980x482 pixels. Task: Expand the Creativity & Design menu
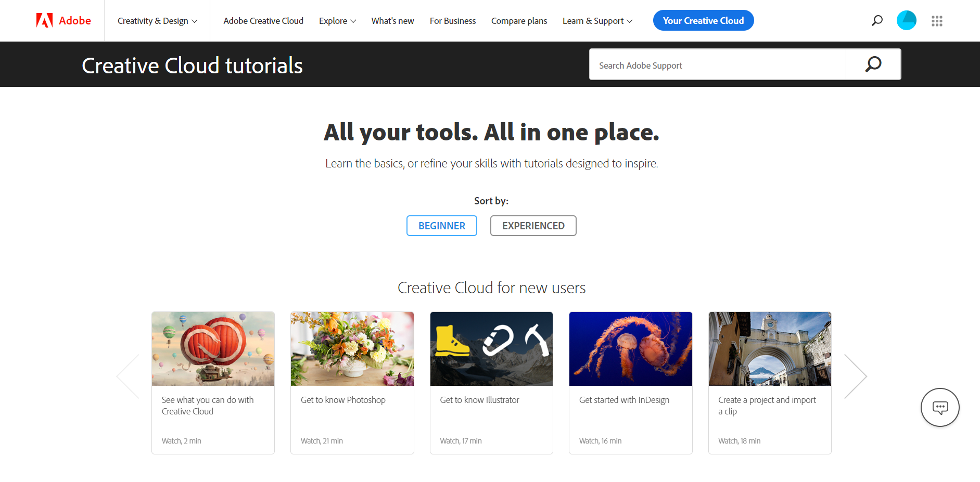coord(157,21)
